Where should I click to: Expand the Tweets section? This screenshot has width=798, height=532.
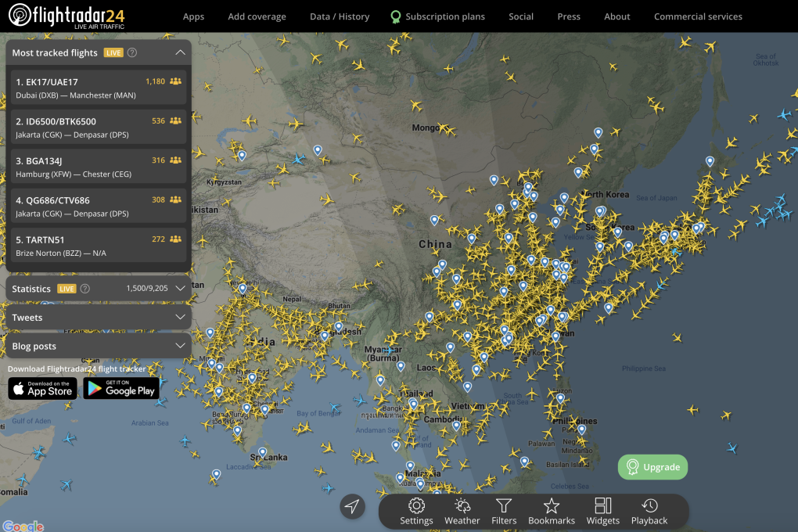pyautogui.click(x=181, y=317)
